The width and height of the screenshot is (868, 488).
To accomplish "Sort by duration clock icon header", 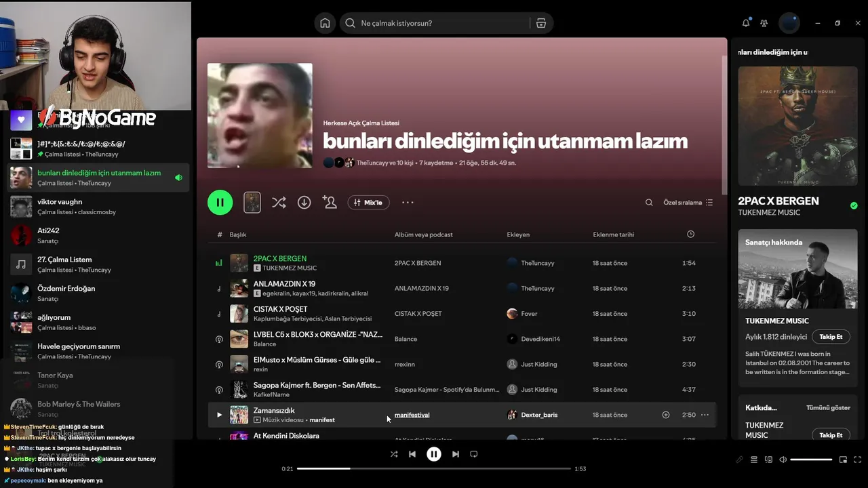I will point(690,234).
